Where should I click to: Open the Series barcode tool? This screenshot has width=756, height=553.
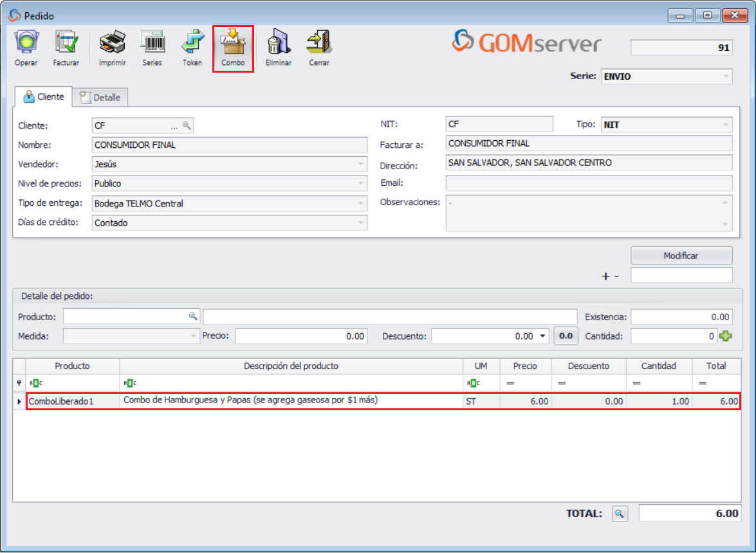pyautogui.click(x=152, y=42)
